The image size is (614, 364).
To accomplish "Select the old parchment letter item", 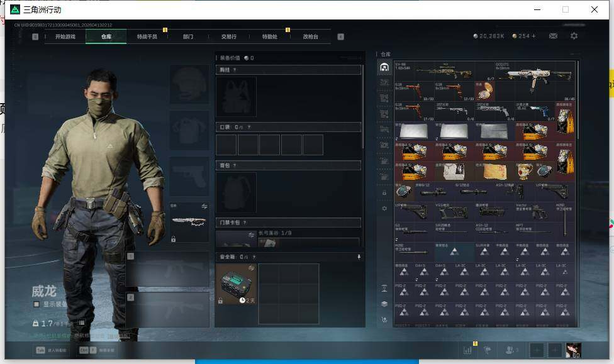I will [x=495, y=172].
